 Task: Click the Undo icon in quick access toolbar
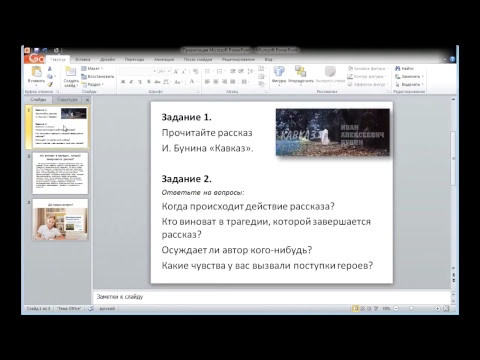[x=45, y=50]
